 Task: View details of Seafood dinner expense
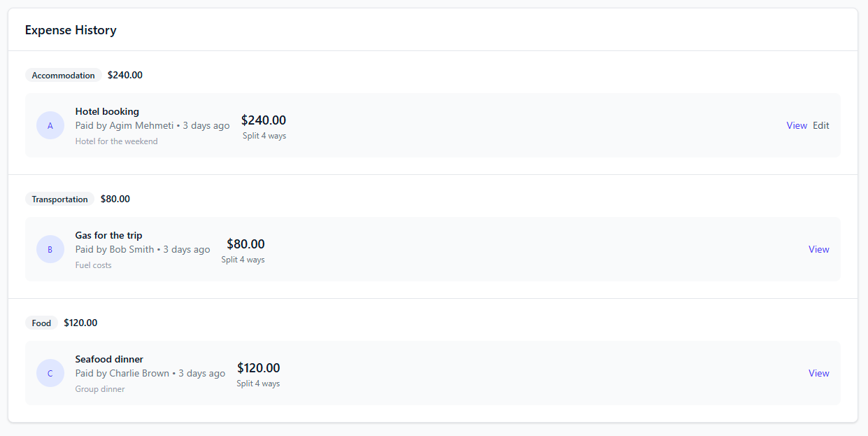(818, 373)
